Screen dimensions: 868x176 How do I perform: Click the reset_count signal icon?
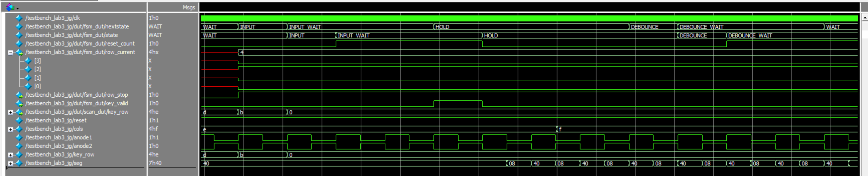point(19,43)
